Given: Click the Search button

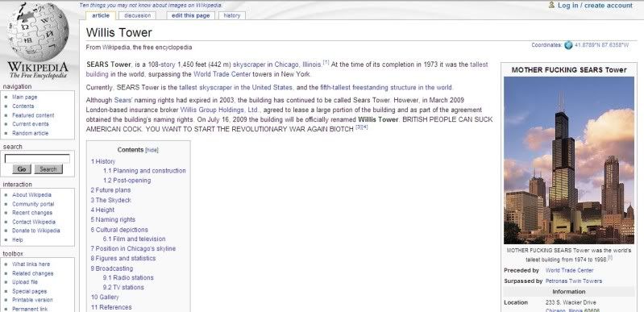Looking at the screenshot, I should pos(48,169).
